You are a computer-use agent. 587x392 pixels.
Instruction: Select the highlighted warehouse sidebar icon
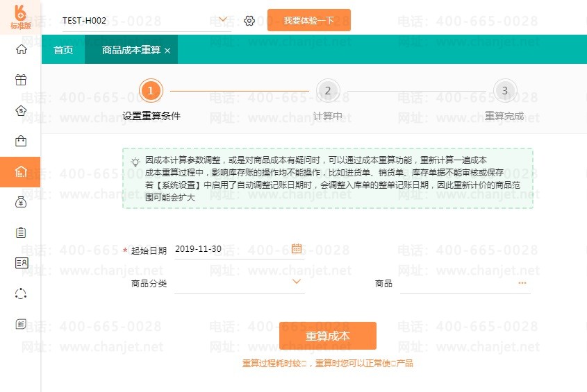[21, 171]
